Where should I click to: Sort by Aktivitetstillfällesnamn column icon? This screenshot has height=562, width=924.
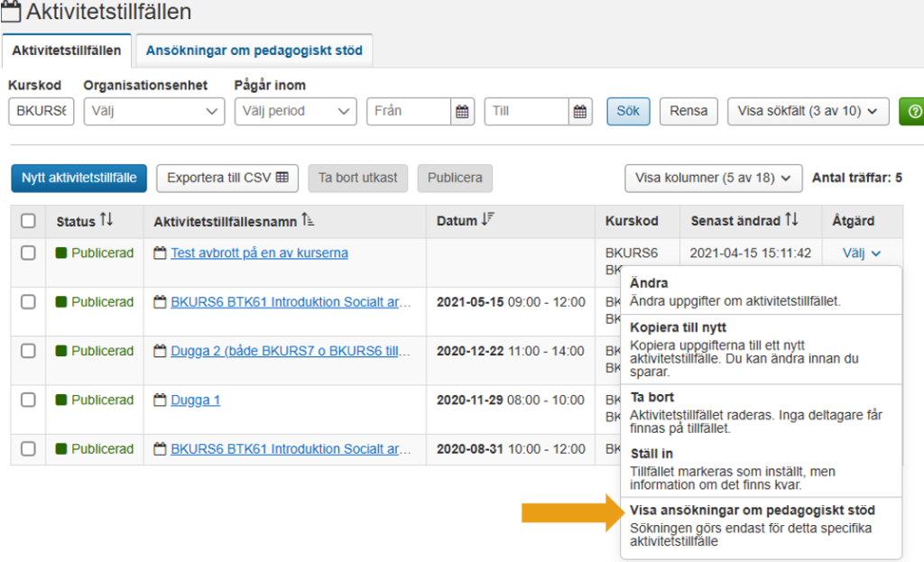pos(309,221)
